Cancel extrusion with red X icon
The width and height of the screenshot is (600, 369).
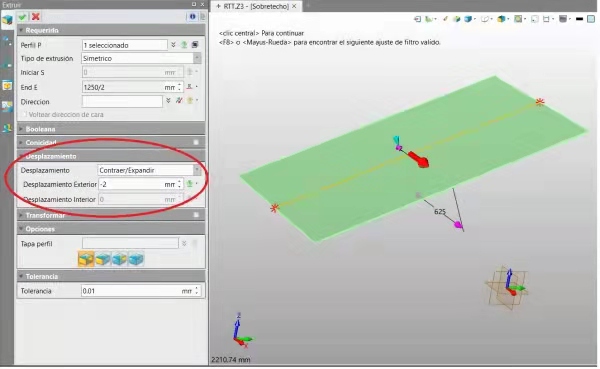pos(36,17)
